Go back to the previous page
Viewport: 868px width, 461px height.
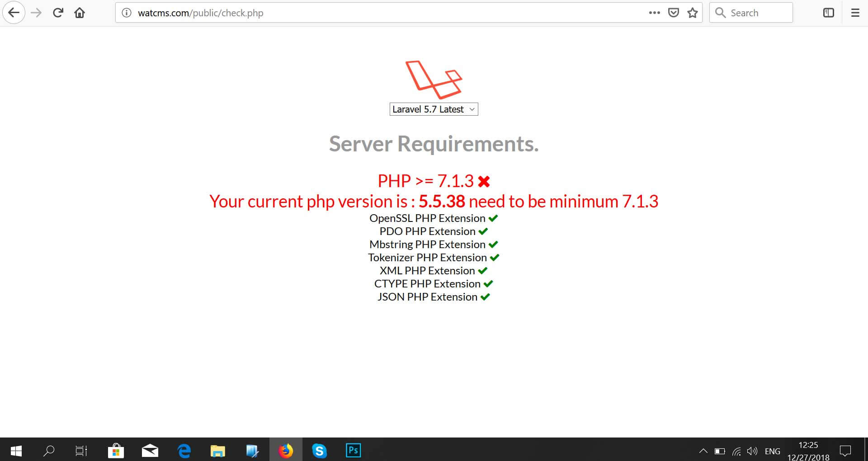14,13
